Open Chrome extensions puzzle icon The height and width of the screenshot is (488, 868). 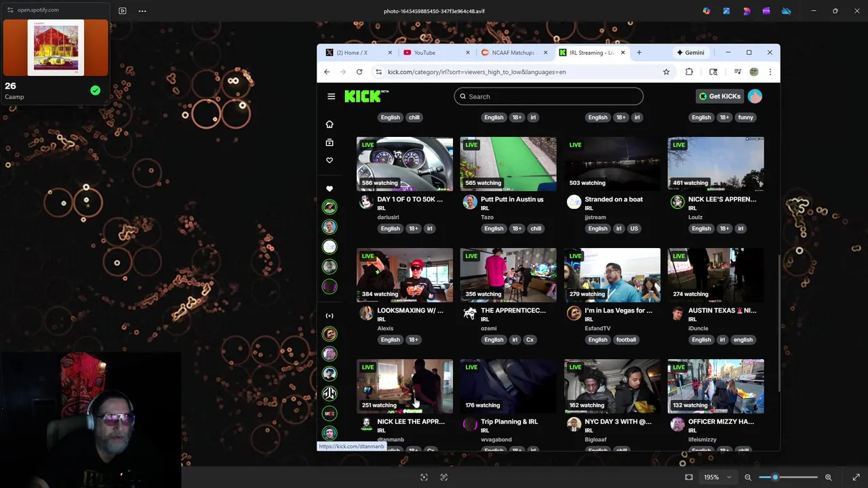pos(689,72)
